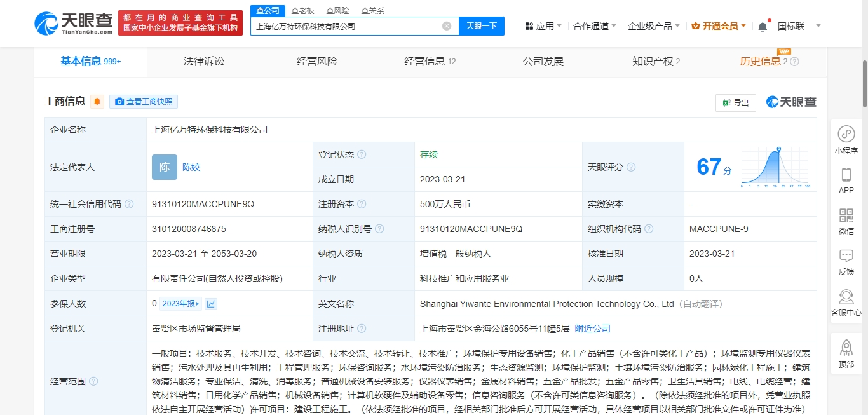Click the notification bell in top header
Image resolution: width=868 pixels, height=415 pixels.
point(763,26)
